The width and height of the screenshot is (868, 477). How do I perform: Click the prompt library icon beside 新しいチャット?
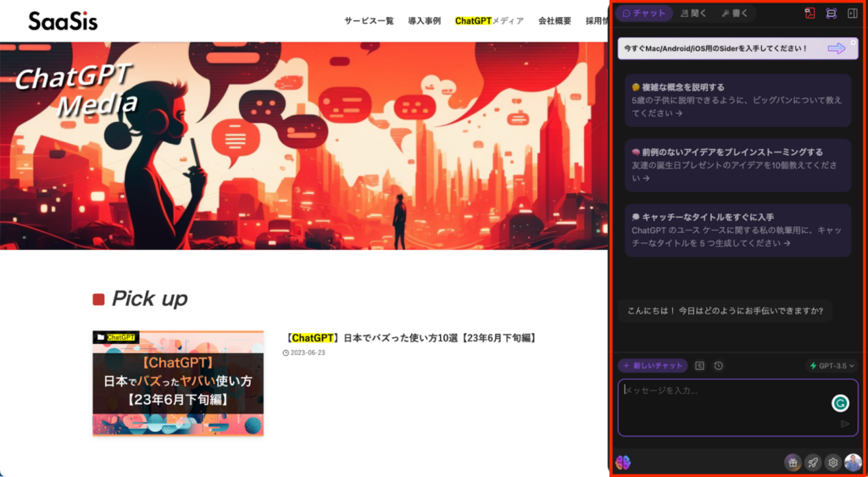699,366
